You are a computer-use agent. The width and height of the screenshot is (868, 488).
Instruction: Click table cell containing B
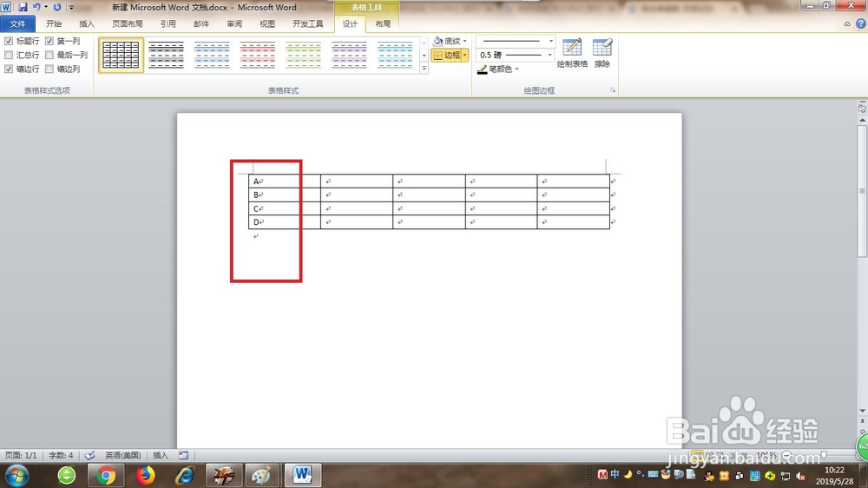pyautogui.click(x=285, y=195)
